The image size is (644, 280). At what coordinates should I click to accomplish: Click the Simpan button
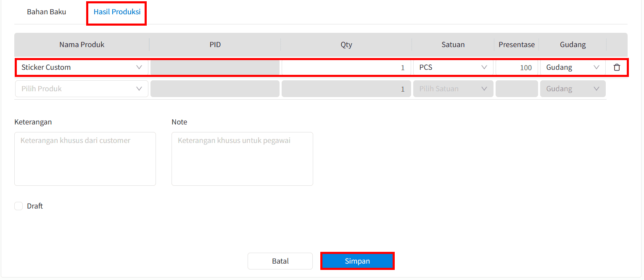coord(357,261)
